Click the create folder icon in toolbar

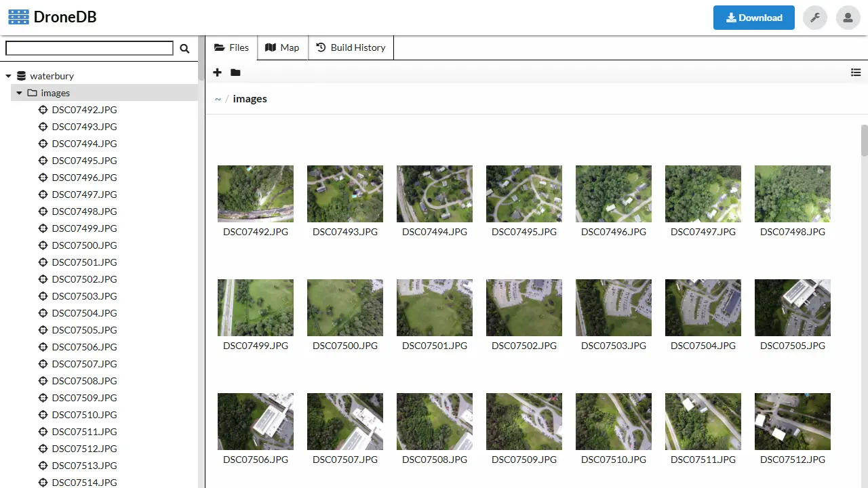click(x=235, y=73)
